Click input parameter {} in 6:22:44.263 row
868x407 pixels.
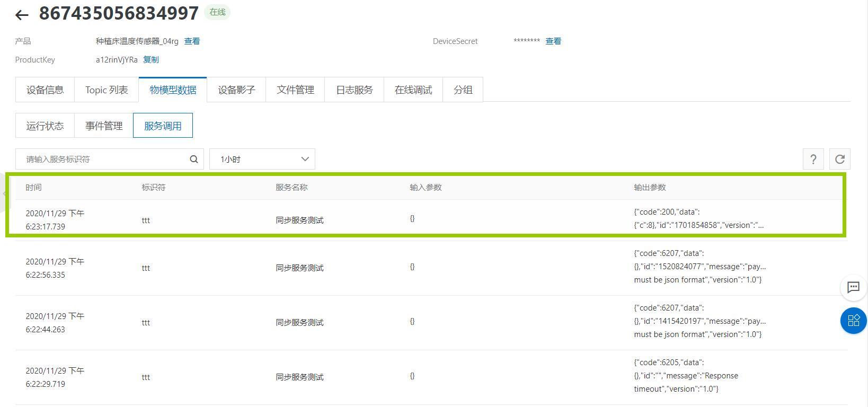[x=412, y=321]
